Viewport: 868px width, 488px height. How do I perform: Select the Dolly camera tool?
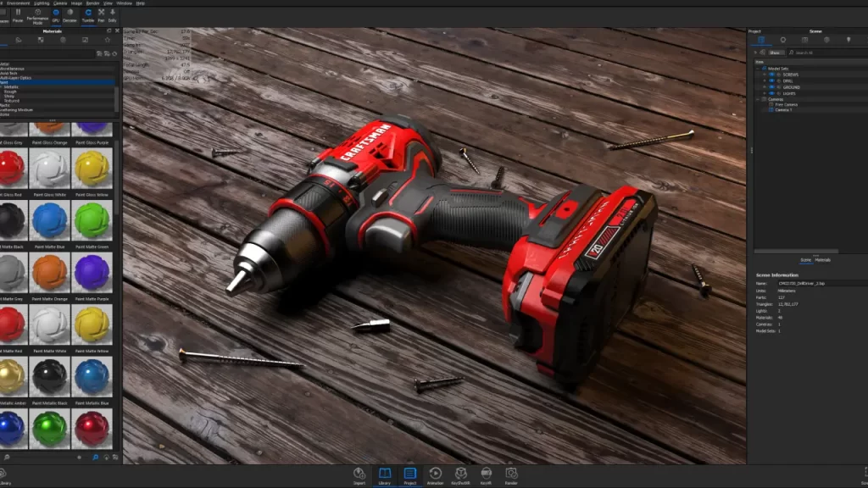113,15
